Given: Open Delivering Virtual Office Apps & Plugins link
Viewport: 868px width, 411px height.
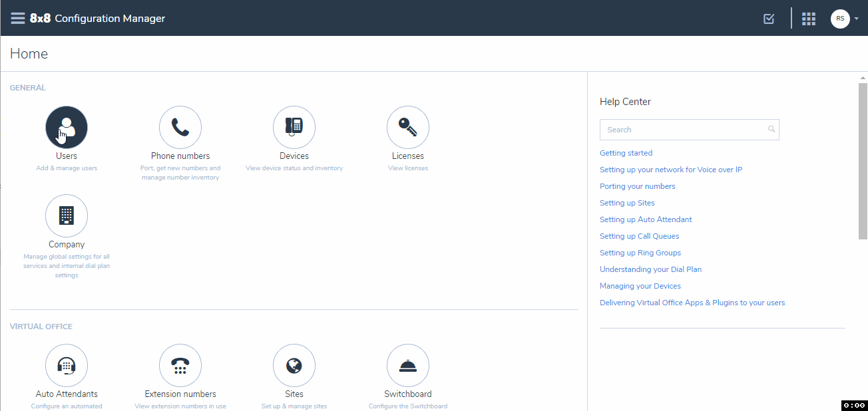Looking at the screenshot, I should click(x=692, y=303).
